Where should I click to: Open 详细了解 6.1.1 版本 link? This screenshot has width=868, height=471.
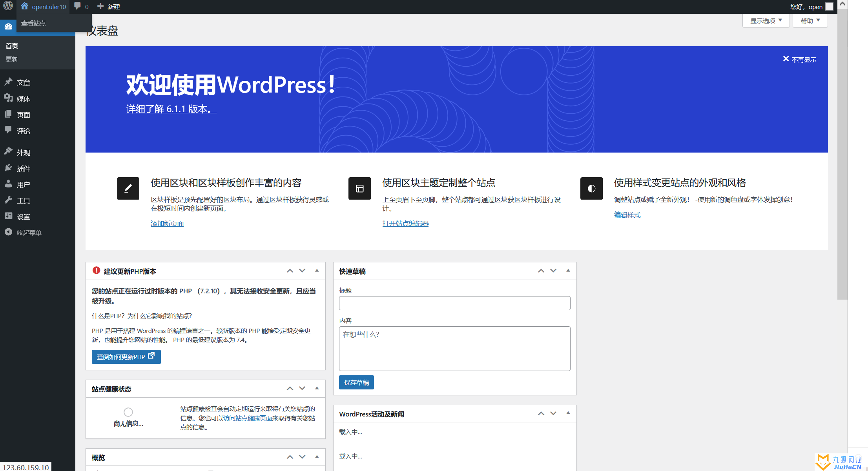(171, 109)
